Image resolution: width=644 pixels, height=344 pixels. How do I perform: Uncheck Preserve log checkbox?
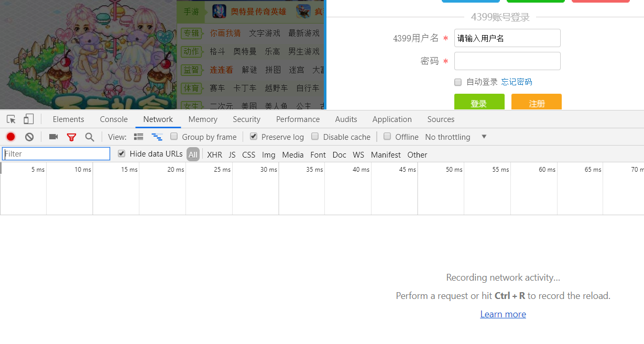pos(254,137)
